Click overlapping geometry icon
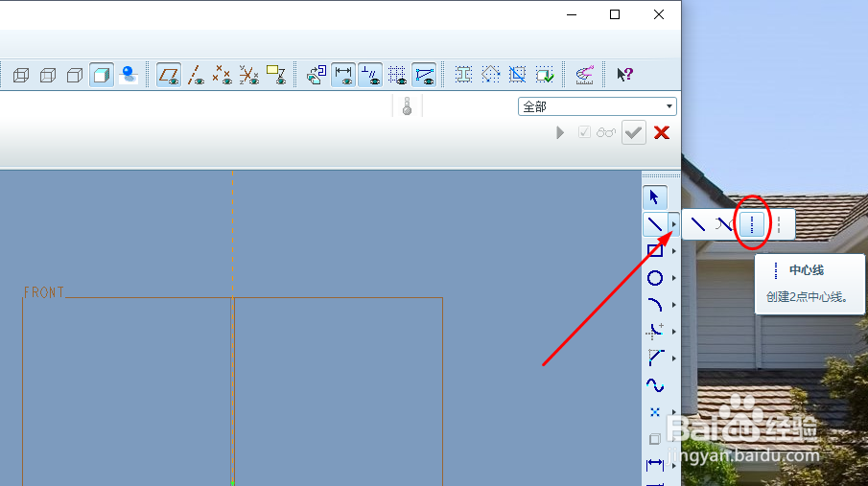The image size is (868, 486). click(517, 75)
